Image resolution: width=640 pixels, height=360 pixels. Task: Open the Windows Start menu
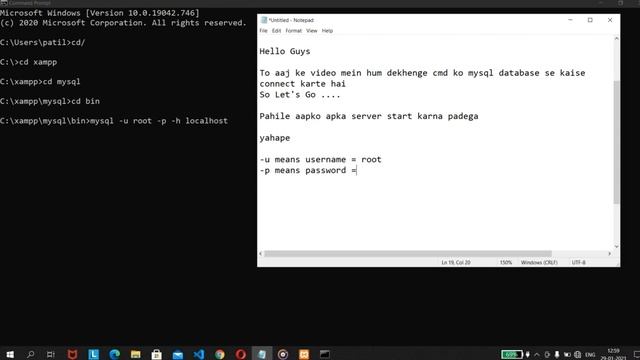(x=10, y=354)
